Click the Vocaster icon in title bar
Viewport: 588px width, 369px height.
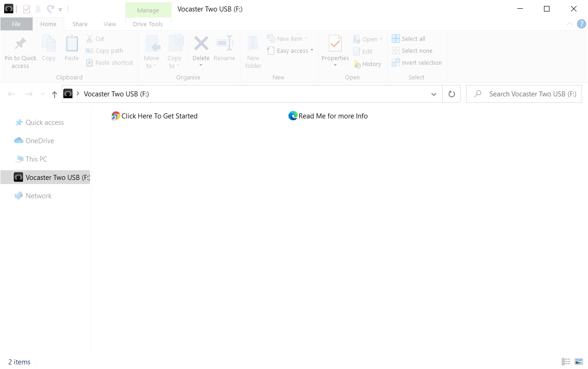point(9,9)
